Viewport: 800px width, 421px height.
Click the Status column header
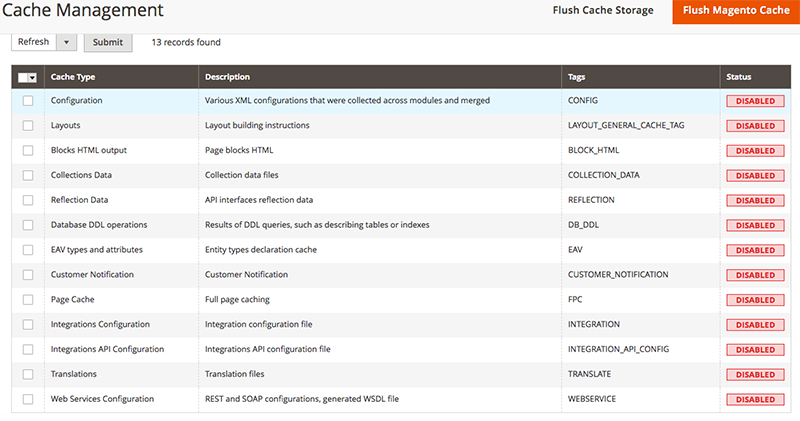pyautogui.click(x=739, y=77)
